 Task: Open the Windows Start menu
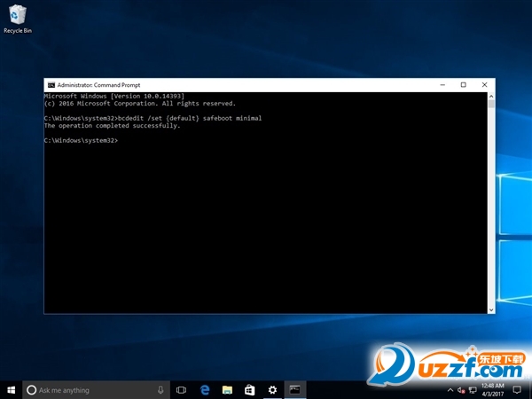tap(11, 390)
